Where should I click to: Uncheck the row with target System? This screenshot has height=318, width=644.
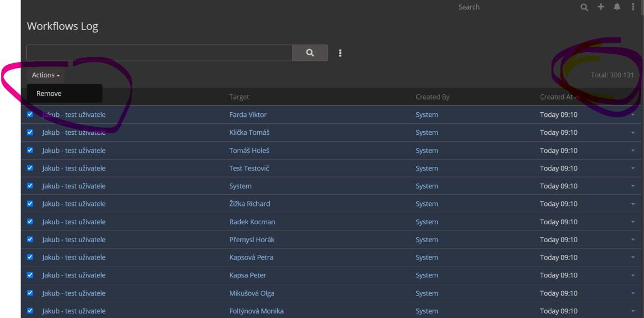pyautogui.click(x=30, y=186)
